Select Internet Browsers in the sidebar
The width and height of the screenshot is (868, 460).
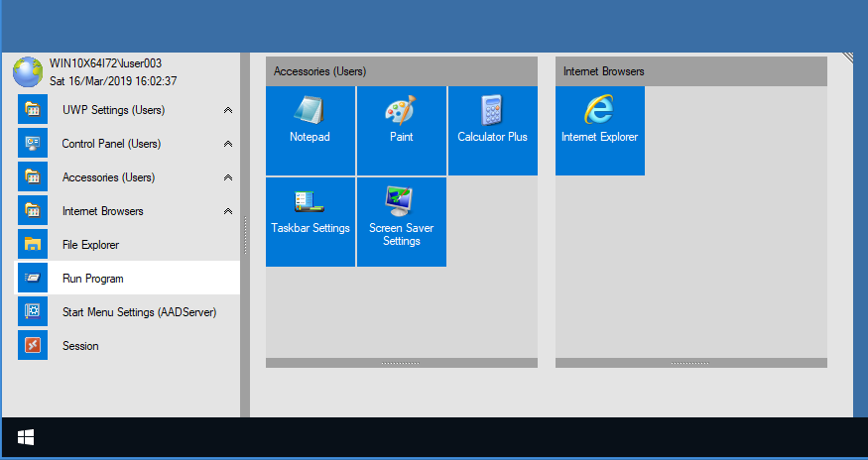[102, 211]
